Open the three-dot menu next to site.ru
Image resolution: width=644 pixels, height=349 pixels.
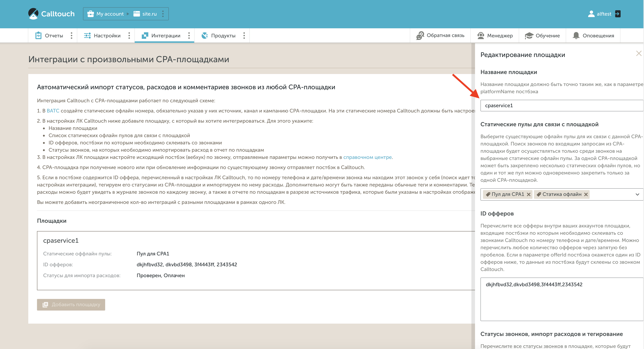(x=163, y=14)
